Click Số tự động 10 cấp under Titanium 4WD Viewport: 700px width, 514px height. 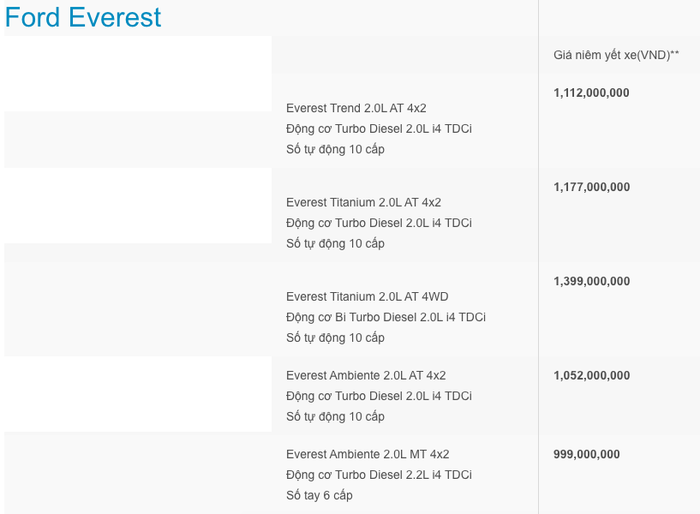pyautogui.click(x=335, y=338)
